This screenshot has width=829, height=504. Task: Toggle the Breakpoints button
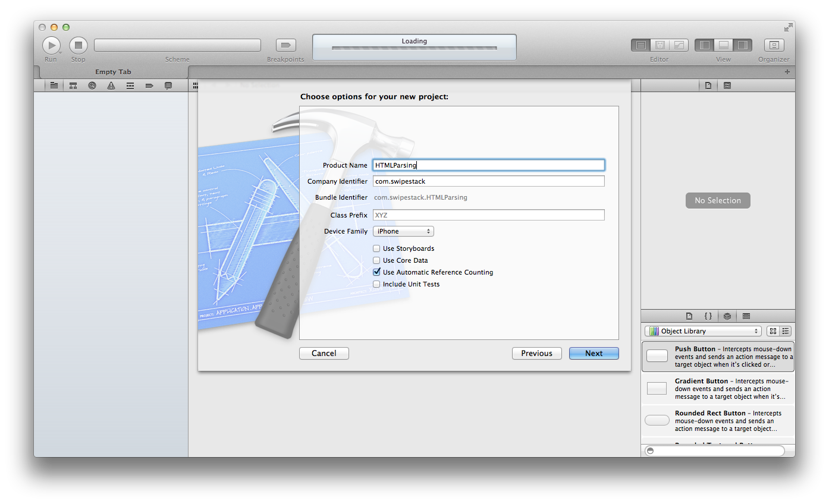[285, 45]
